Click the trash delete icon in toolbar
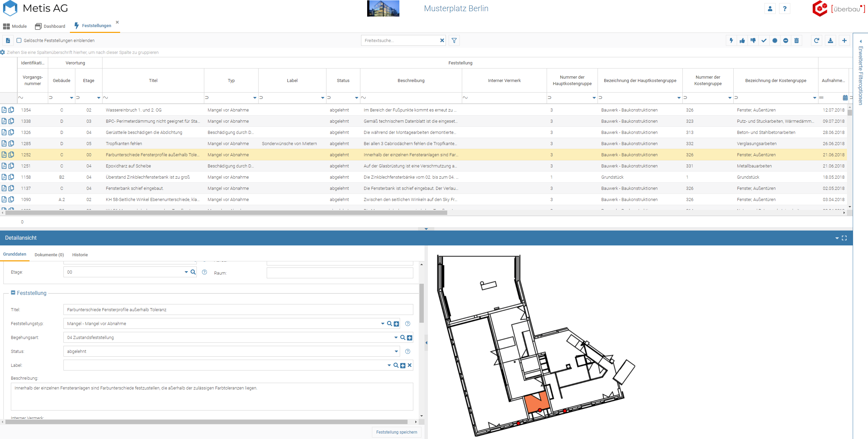This screenshot has height=439, width=868. (796, 41)
